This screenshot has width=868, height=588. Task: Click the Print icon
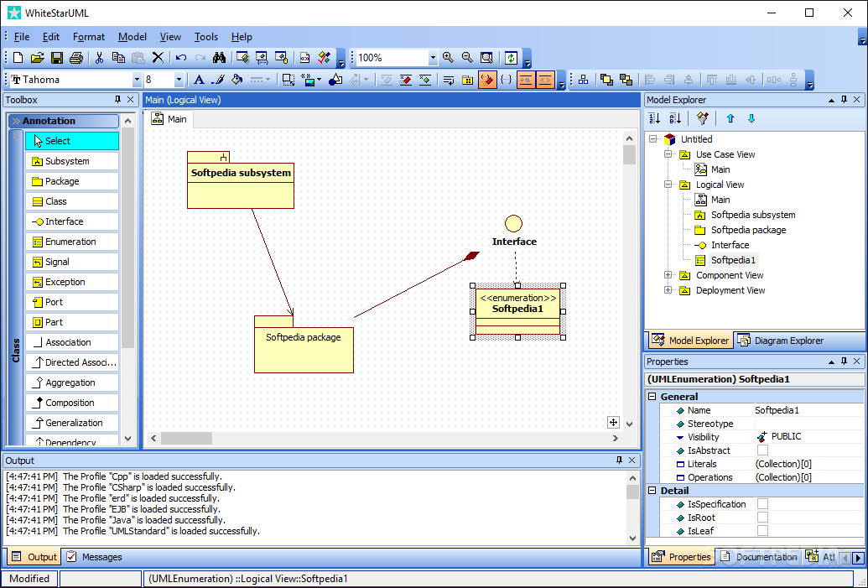(76, 58)
